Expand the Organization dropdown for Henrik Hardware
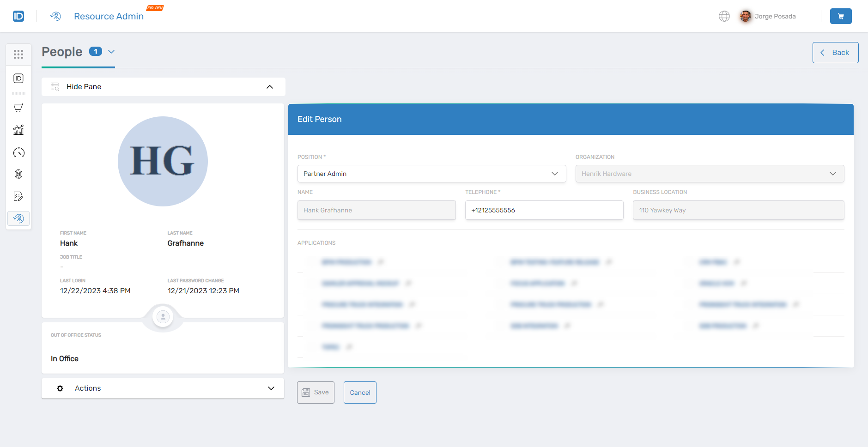 pyautogui.click(x=833, y=174)
